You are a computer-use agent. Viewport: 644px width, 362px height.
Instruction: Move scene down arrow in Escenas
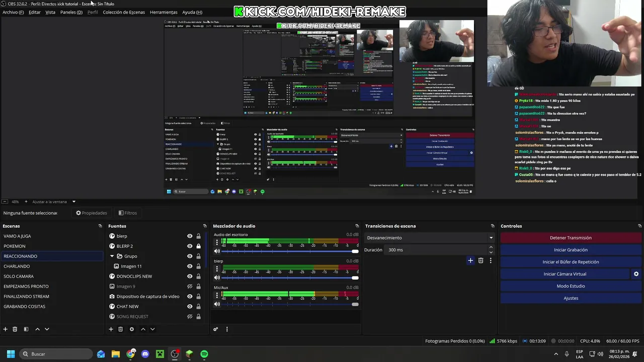pyautogui.click(x=47, y=329)
